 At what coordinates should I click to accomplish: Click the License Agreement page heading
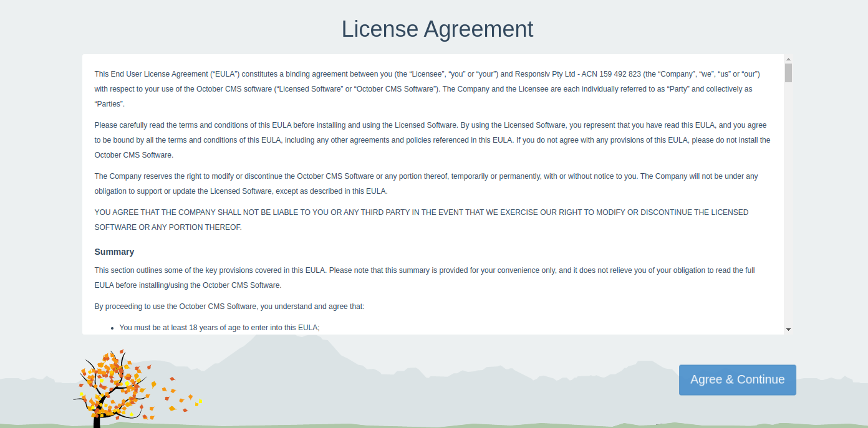tap(437, 29)
